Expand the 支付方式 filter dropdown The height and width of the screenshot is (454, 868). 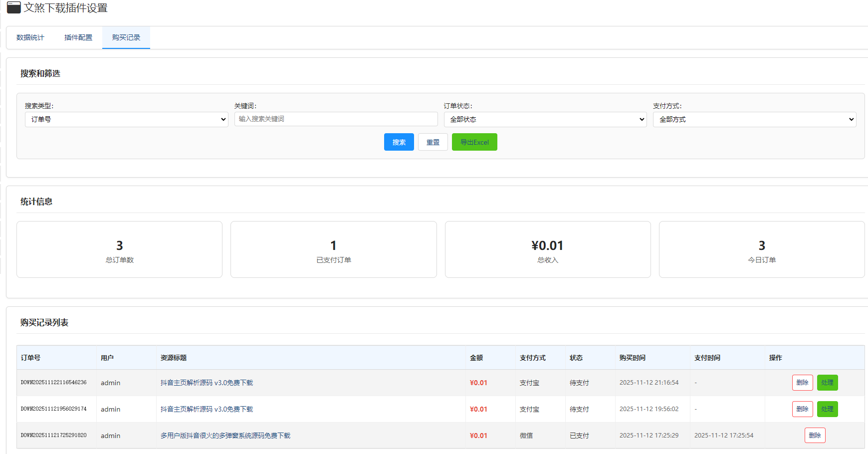pyautogui.click(x=754, y=119)
